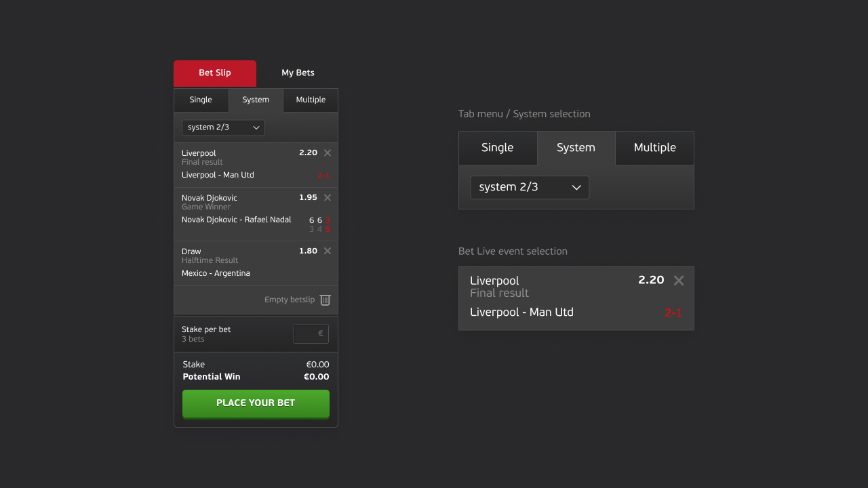Choose the large System tab in preview
Screen dimensions: 868x488
[576, 148]
